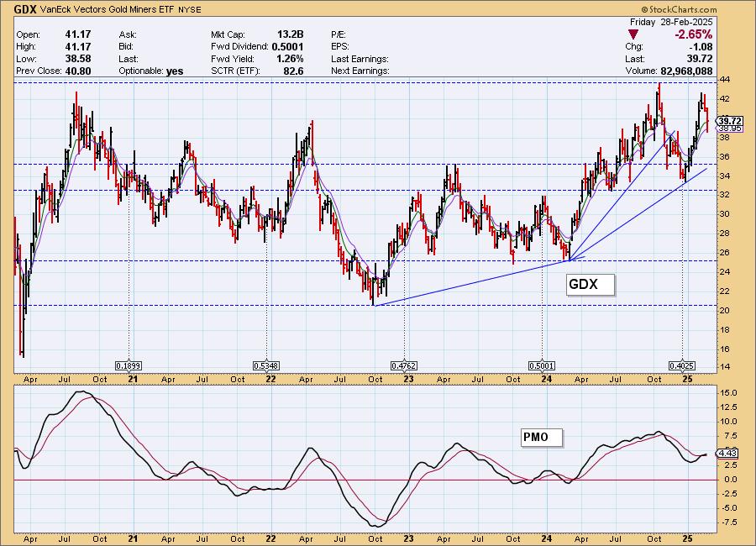Click the 'EPS:' label
756x546 pixels.
pos(339,47)
